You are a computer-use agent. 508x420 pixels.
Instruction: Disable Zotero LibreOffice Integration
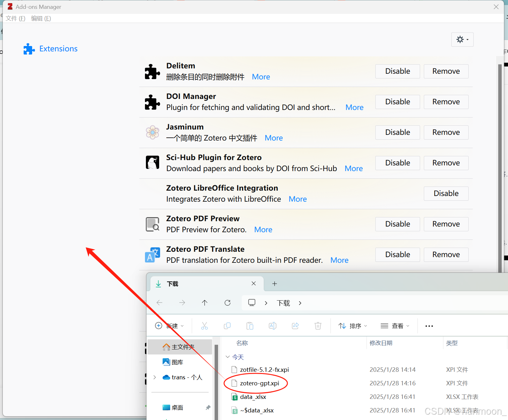tap(446, 193)
